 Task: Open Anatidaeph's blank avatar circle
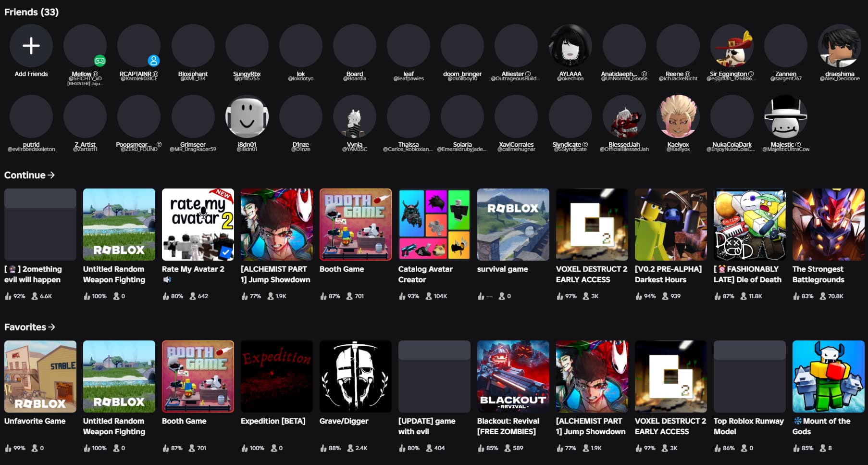tap(624, 46)
